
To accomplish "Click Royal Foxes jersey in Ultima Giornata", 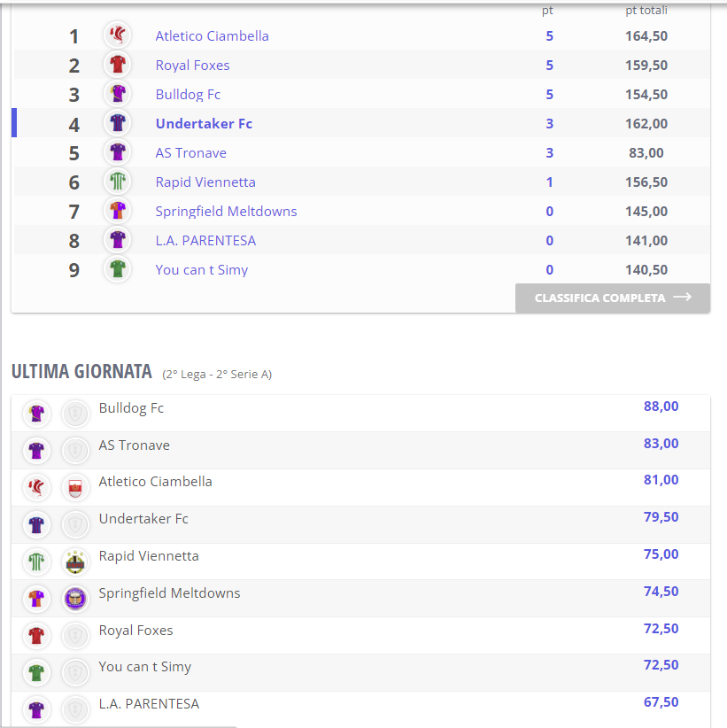I will [36, 636].
